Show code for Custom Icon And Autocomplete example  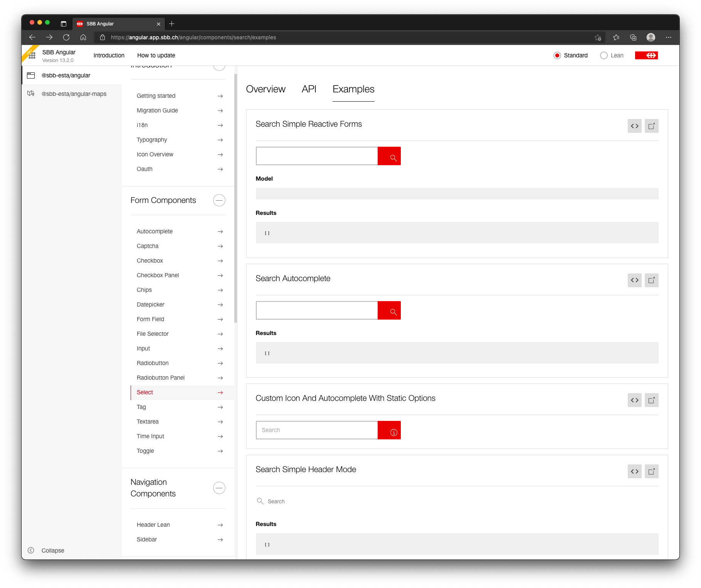point(634,400)
